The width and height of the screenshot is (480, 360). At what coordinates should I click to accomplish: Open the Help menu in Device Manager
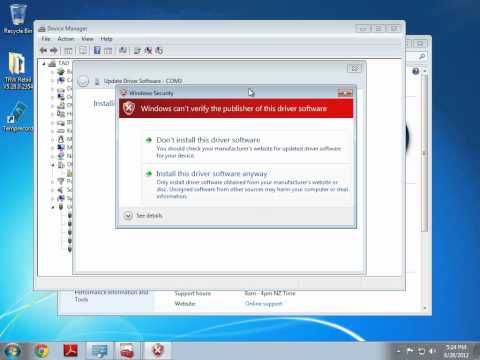click(x=106, y=39)
